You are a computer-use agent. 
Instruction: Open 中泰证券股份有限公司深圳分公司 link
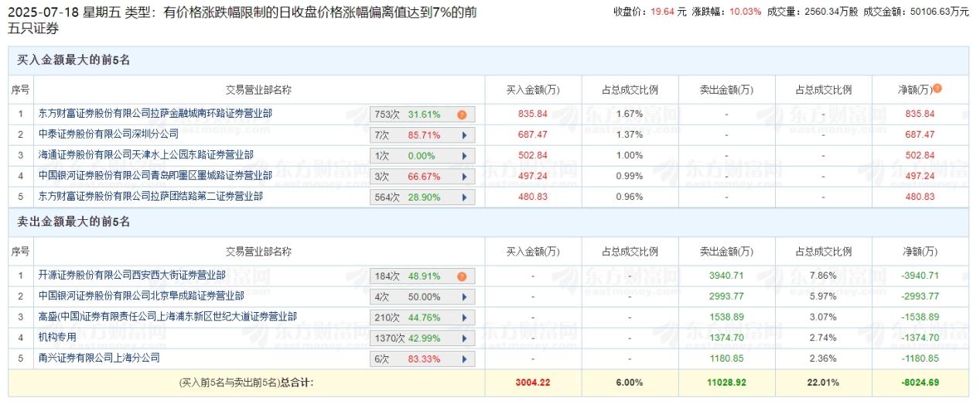108,135
